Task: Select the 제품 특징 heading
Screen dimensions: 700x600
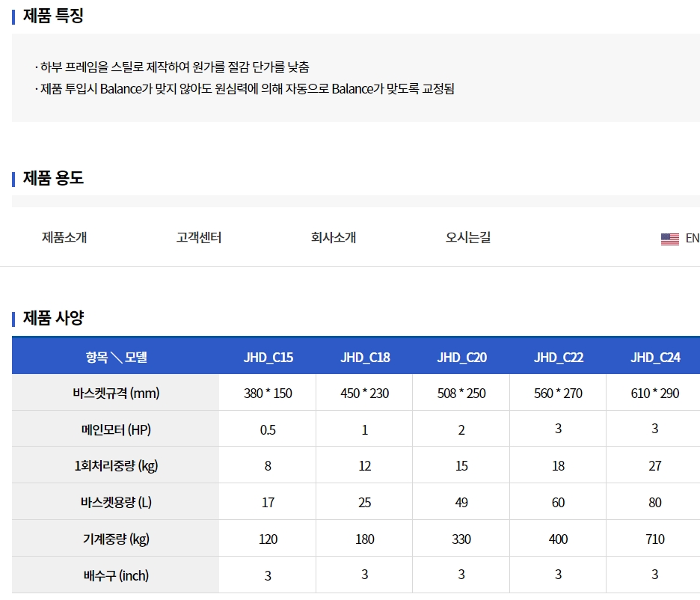Action: pyautogui.click(x=53, y=16)
